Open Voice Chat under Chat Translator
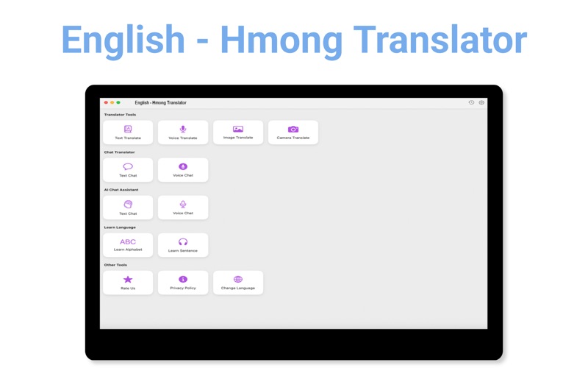Viewport: 588px width, 368px height. (x=183, y=170)
